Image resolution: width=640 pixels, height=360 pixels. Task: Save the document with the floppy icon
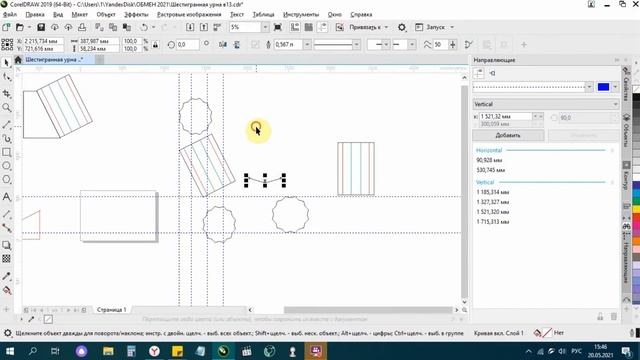tap(41, 27)
